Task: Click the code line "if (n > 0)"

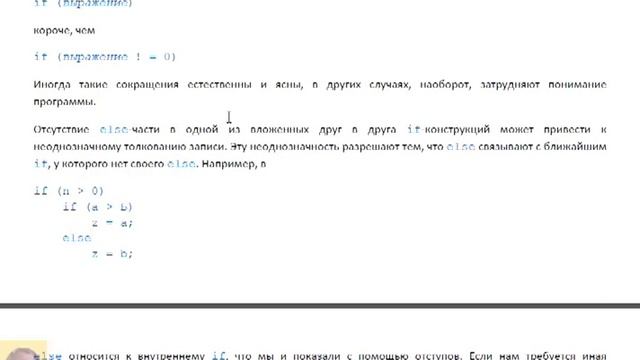Action: pos(69,191)
